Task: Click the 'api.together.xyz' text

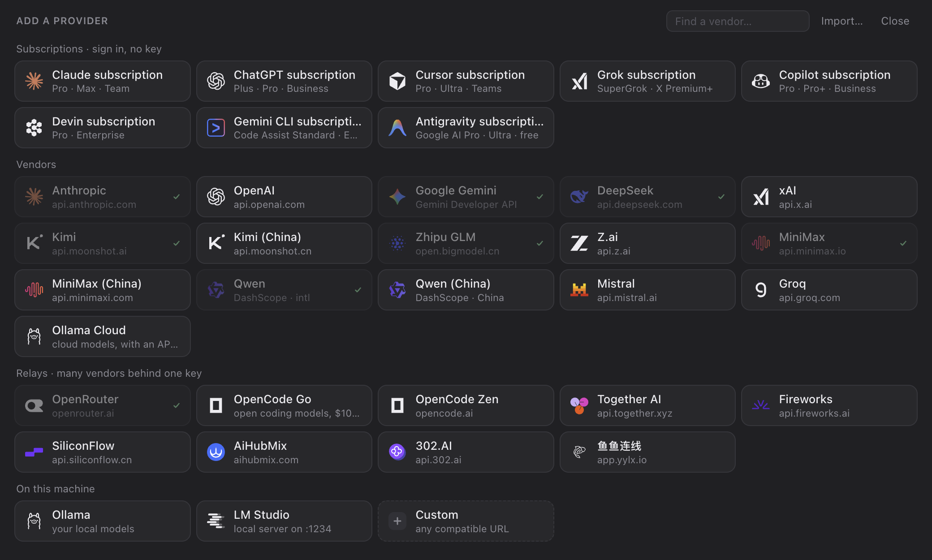Action: [634, 413]
